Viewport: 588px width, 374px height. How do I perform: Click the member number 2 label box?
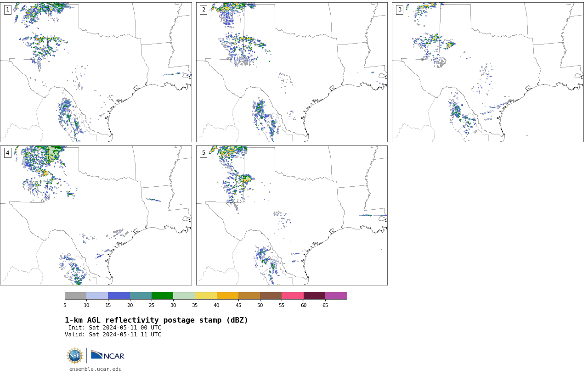(204, 10)
